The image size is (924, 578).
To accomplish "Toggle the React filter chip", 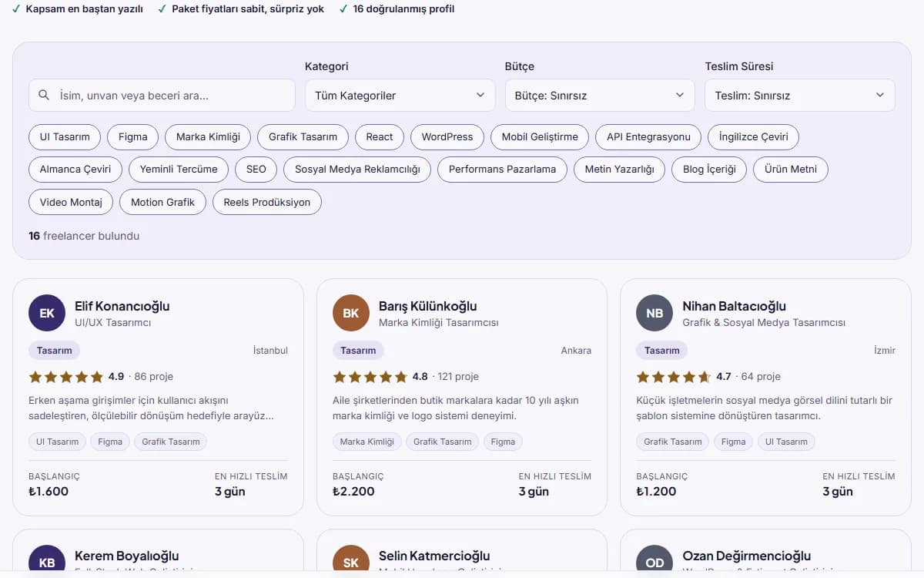I will point(380,137).
